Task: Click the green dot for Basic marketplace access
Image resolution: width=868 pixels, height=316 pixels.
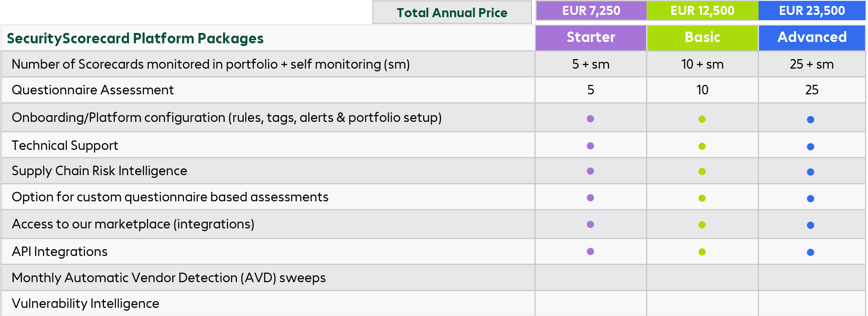Action: [702, 225]
